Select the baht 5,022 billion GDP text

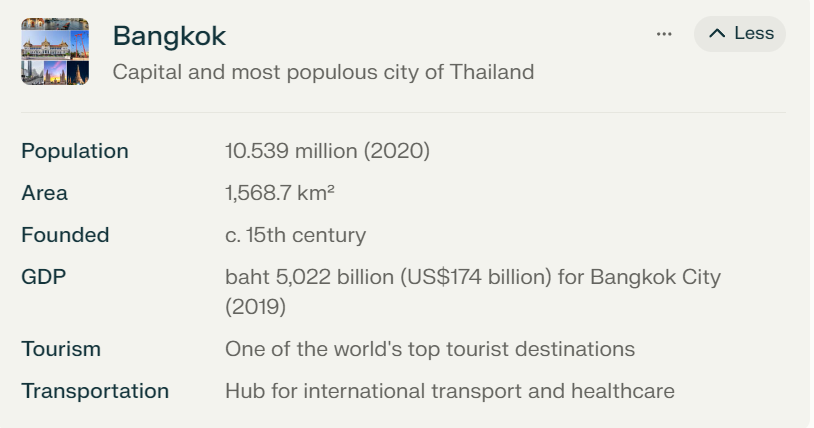coord(309,277)
